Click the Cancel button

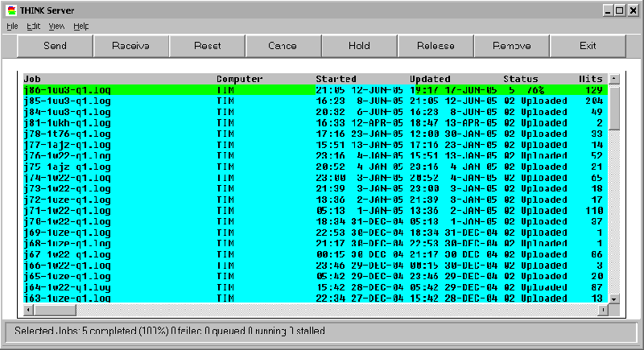283,46
